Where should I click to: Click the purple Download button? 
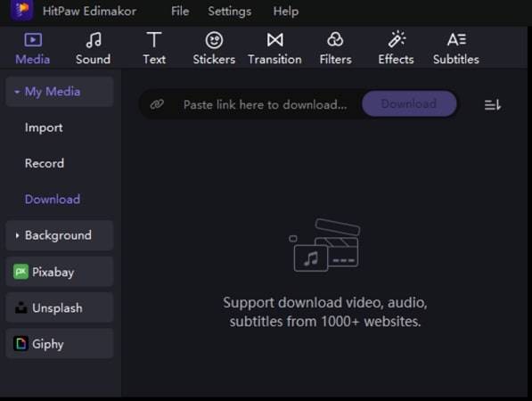pos(409,103)
